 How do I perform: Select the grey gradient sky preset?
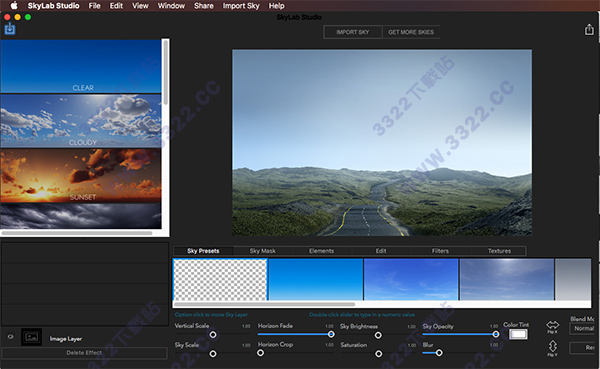573,279
